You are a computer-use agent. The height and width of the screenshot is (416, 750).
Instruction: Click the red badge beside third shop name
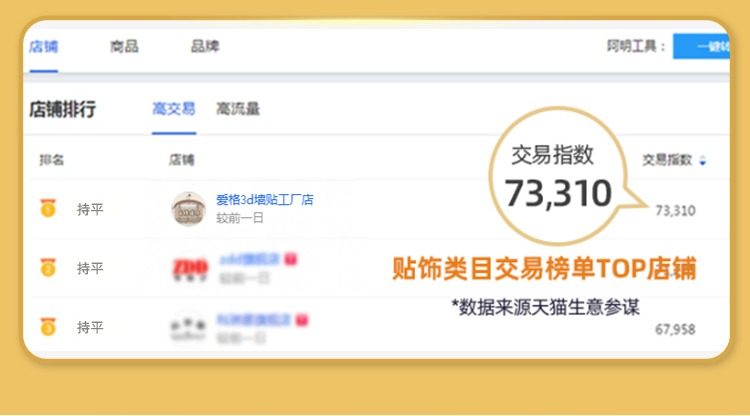(302, 320)
